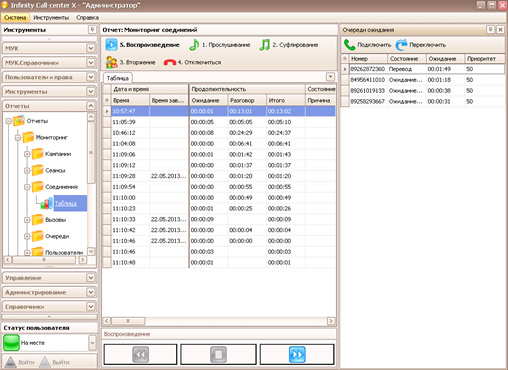
Task: Click the green note 1. Прослушивание icon
Action: (x=194, y=45)
